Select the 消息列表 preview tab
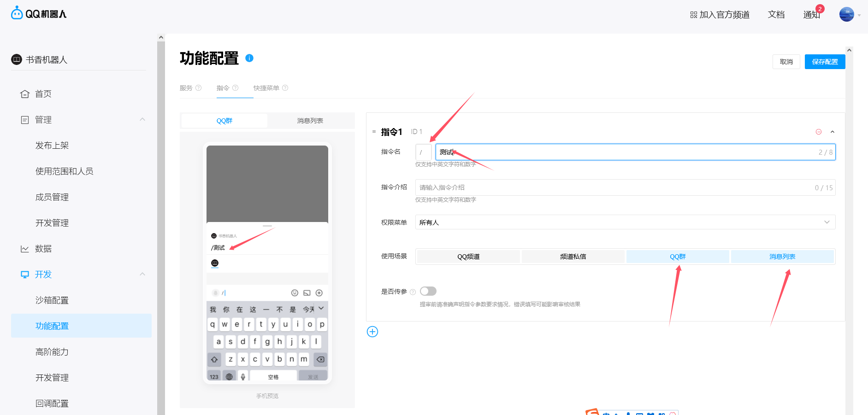868x415 pixels. tap(310, 121)
